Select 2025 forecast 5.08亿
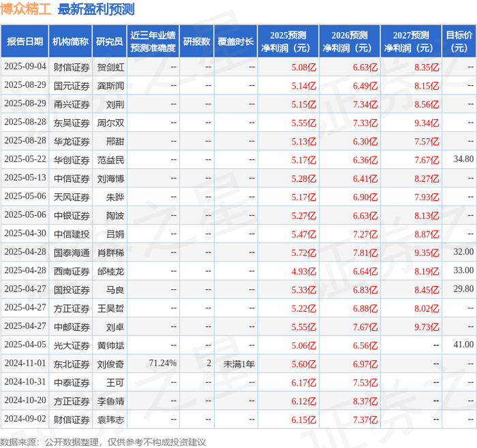477x448 pixels. [x=304, y=67]
